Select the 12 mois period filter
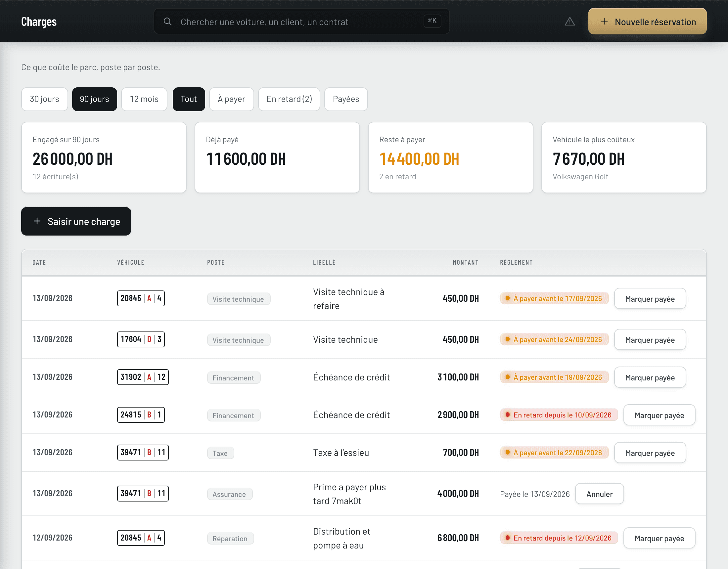Image resolution: width=728 pixels, height=569 pixels. tap(144, 99)
